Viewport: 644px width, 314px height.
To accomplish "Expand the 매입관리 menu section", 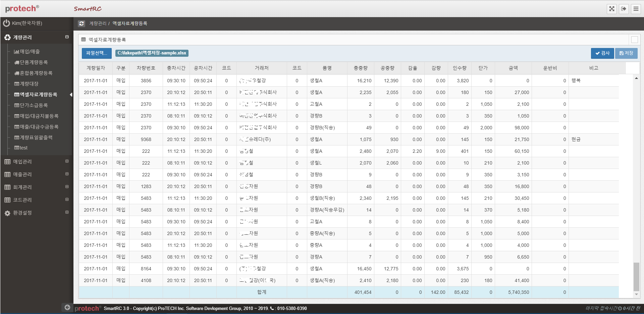I will tap(67, 162).
